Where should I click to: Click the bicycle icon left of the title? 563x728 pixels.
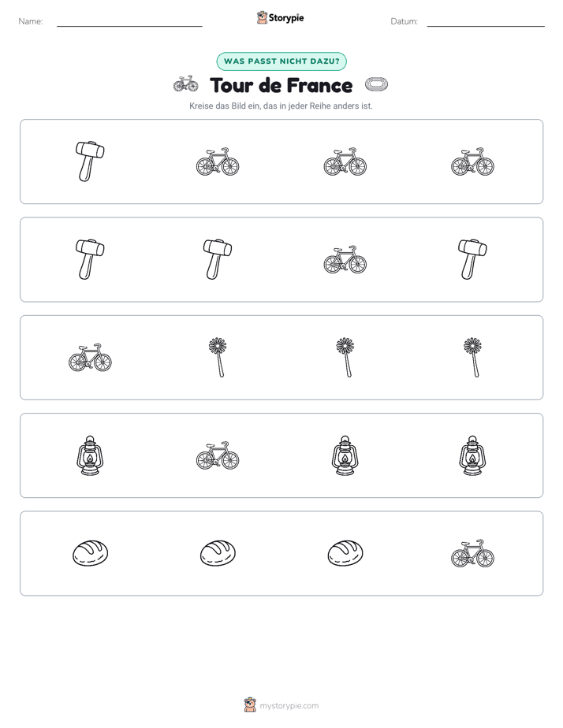(x=186, y=84)
